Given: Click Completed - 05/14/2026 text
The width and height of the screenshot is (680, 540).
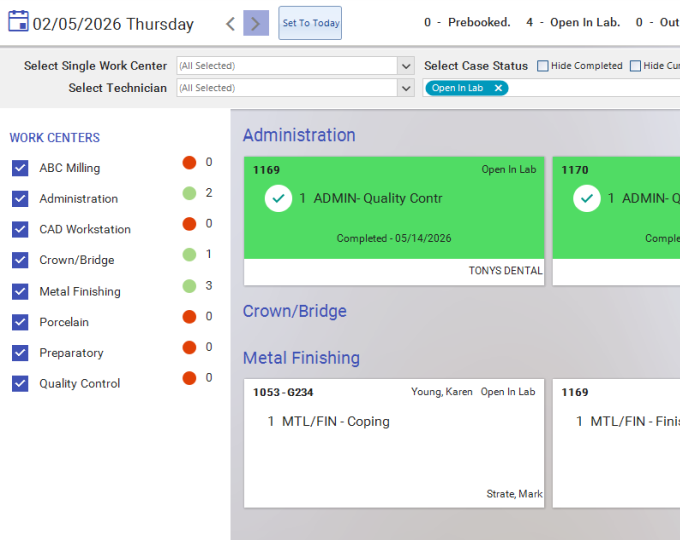Looking at the screenshot, I should 394,239.
